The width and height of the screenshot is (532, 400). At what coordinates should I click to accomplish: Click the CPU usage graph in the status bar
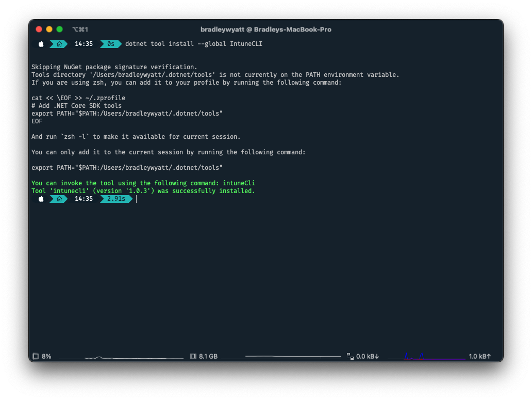(x=121, y=357)
